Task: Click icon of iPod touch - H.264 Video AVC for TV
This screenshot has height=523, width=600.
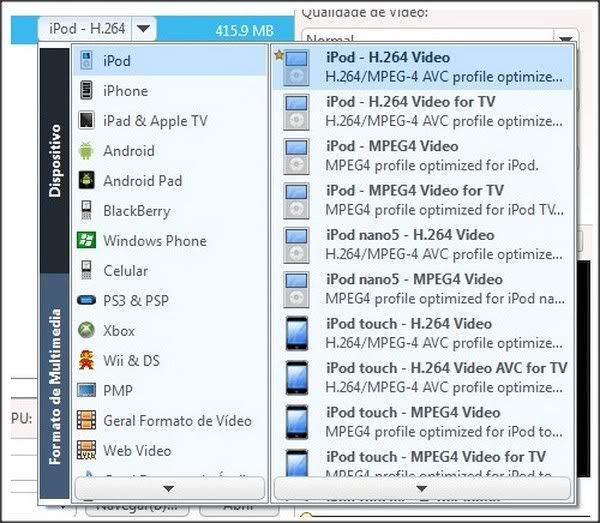Action: (297, 378)
